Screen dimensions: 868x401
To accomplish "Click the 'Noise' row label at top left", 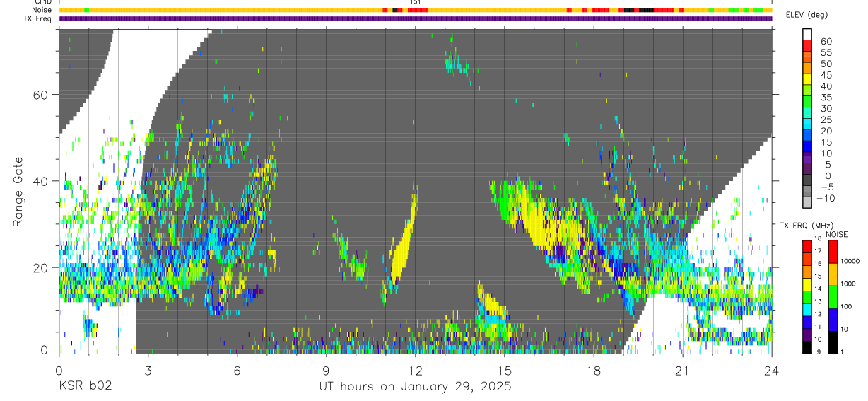I will (x=42, y=10).
